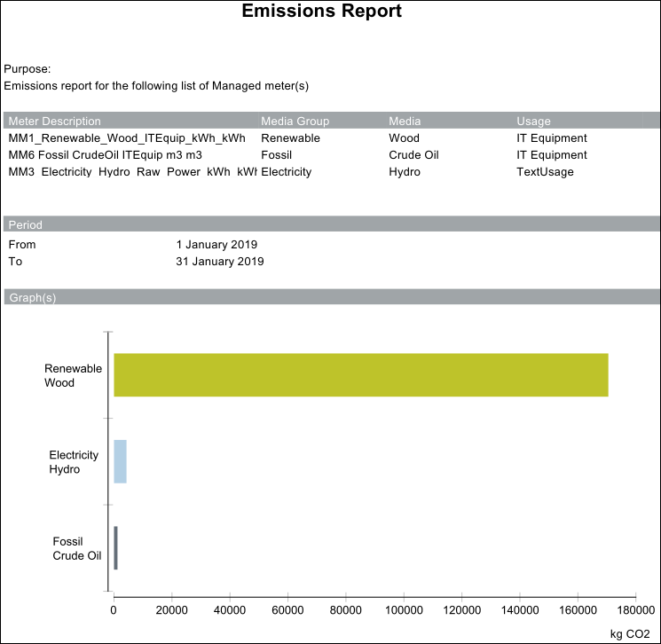Select the light blue Electricity Hydro bar
Screen dimensions: 661x644
(x=120, y=461)
